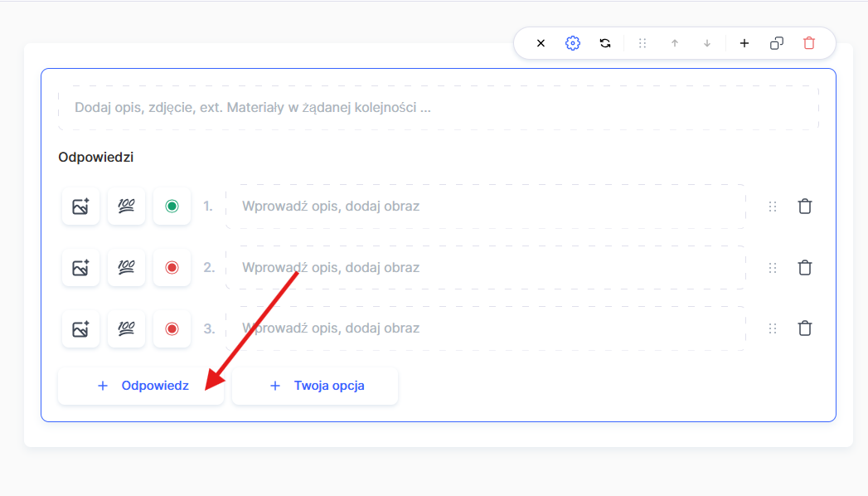Toggle correct marker for answer 1
This screenshot has width=868, height=496.
[x=172, y=207]
